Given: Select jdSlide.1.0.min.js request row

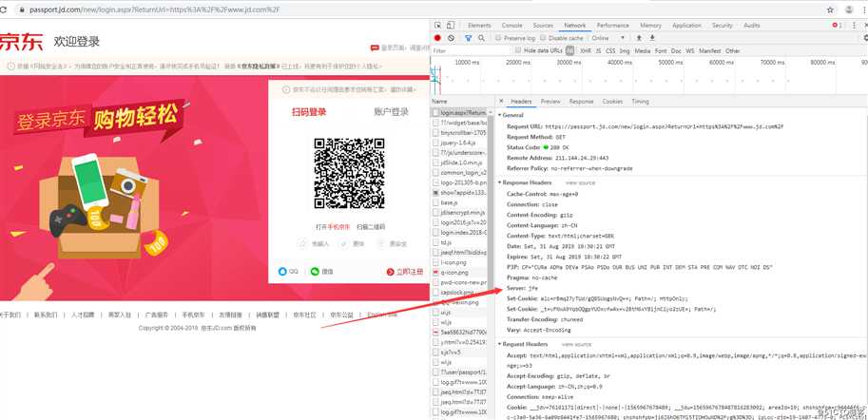Looking at the screenshot, I should (459, 162).
